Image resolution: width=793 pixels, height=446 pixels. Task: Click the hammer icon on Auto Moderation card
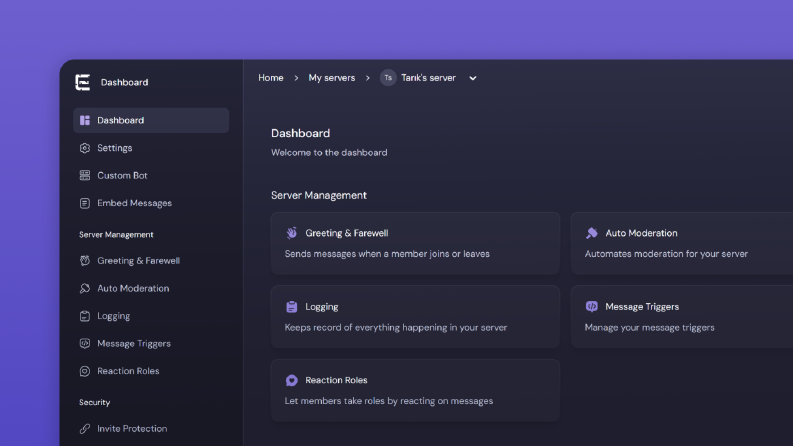[x=592, y=233]
